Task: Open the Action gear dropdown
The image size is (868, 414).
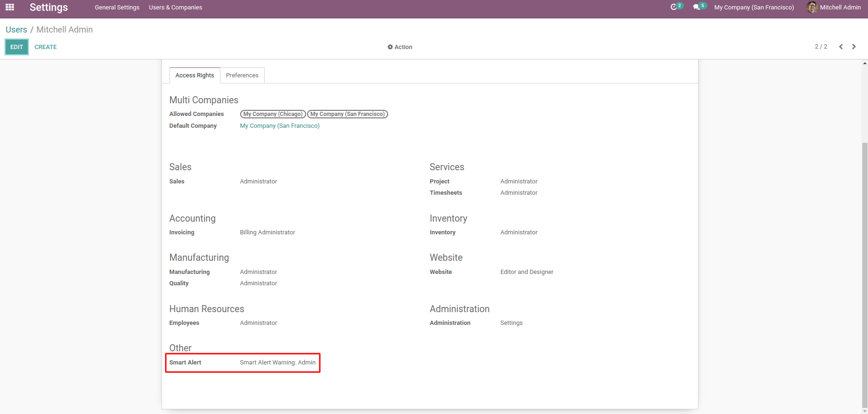Action: 400,47
